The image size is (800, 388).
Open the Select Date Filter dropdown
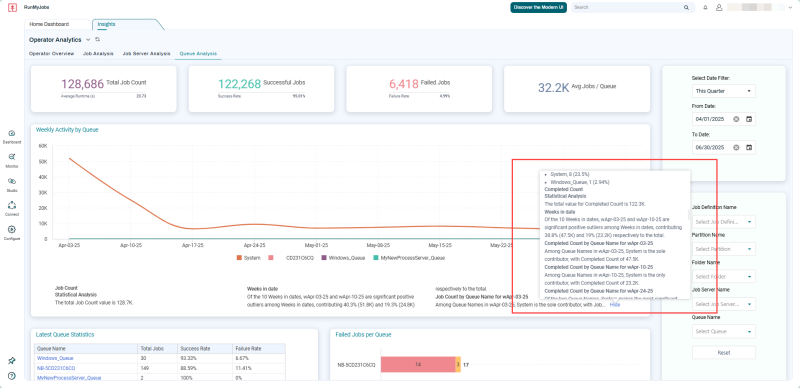coord(723,91)
